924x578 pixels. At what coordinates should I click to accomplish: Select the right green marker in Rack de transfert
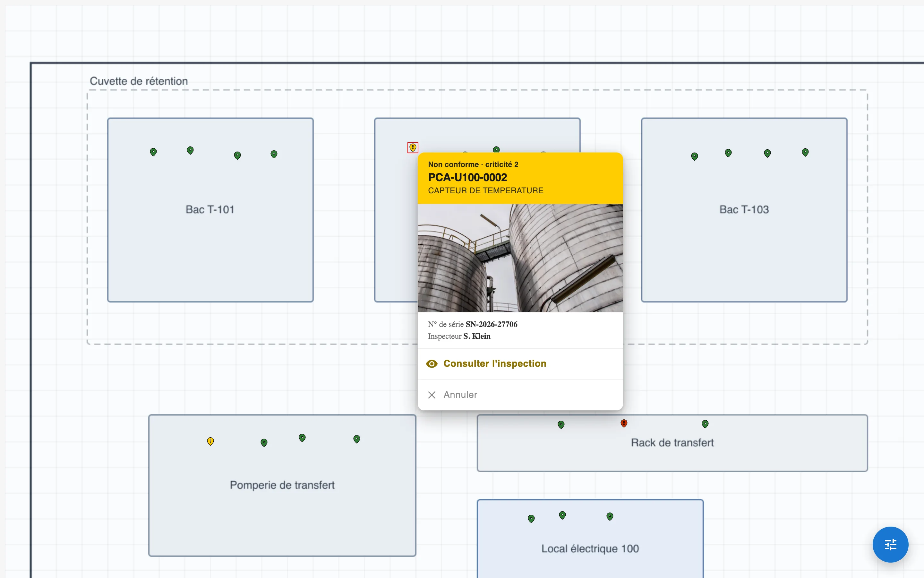point(705,424)
